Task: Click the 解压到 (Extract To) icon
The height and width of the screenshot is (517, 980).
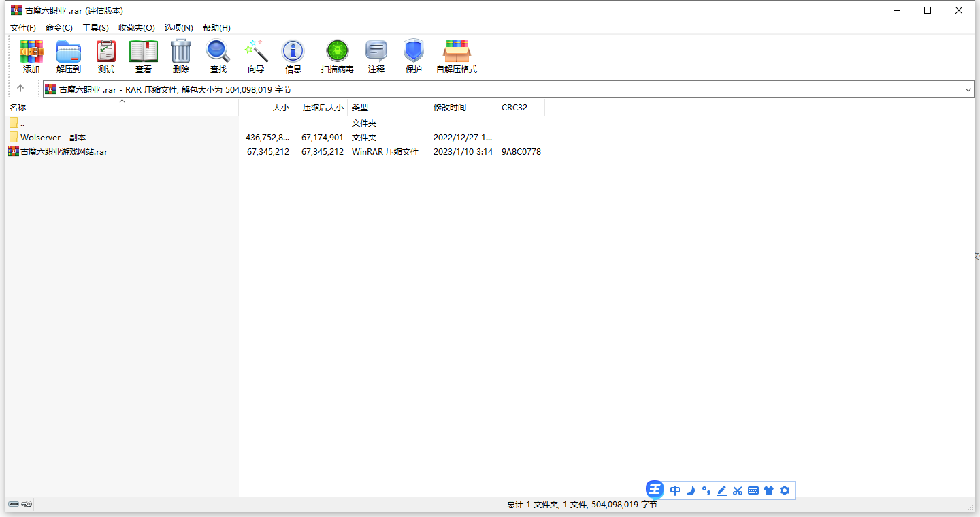Action: pos(69,56)
